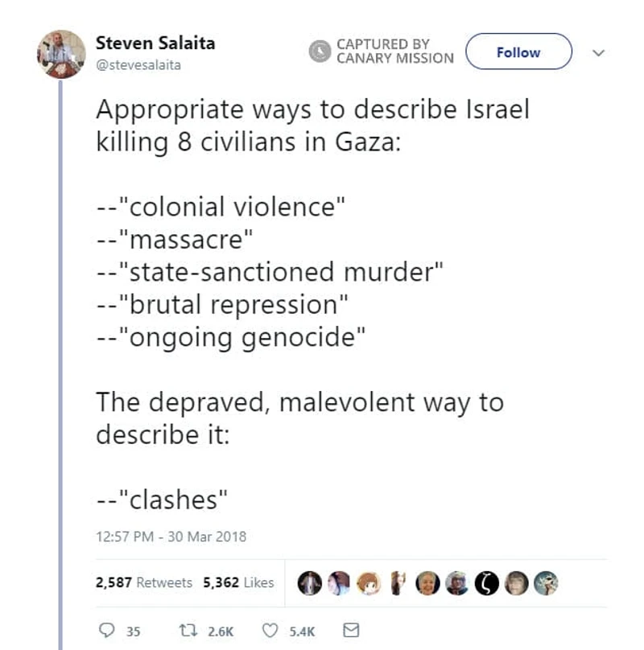Click the black-and-white zeta avatar
Viewport: 644px width, 650px height.
tap(486, 581)
